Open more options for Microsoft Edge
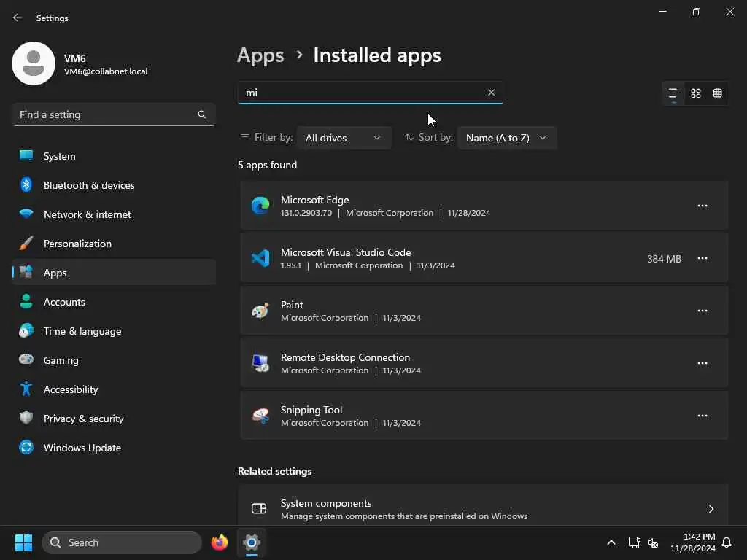This screenshot has width=747, height=560. click(x=702, y=206)
